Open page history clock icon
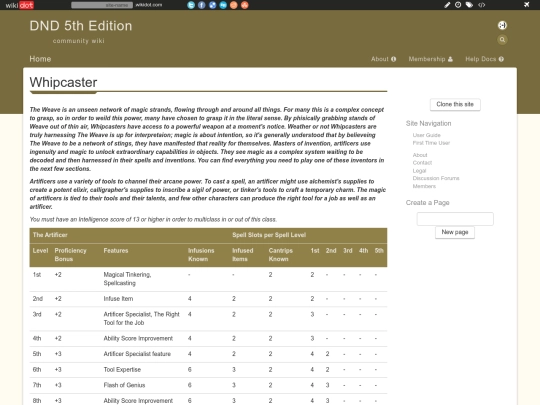Screen dimensions: 540x405 tap(458, 5)
